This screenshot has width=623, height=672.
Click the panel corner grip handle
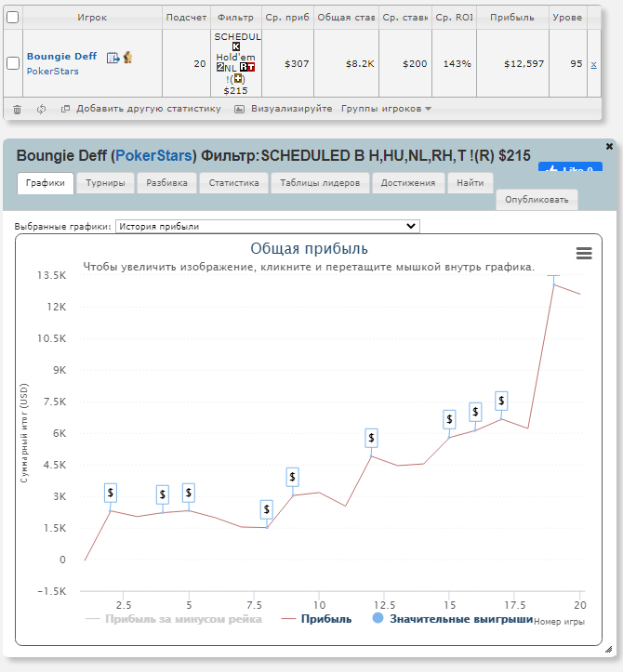pyautogui.click(x=608, y=650)
